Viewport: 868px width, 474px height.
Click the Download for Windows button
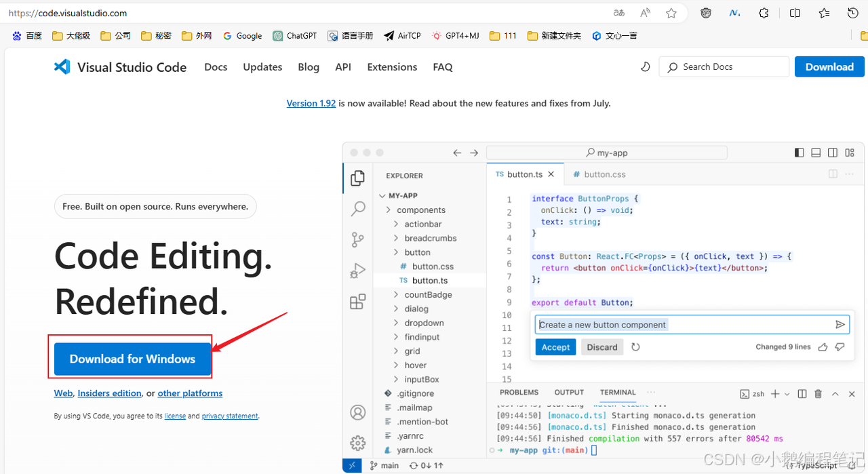click(132, 359)
